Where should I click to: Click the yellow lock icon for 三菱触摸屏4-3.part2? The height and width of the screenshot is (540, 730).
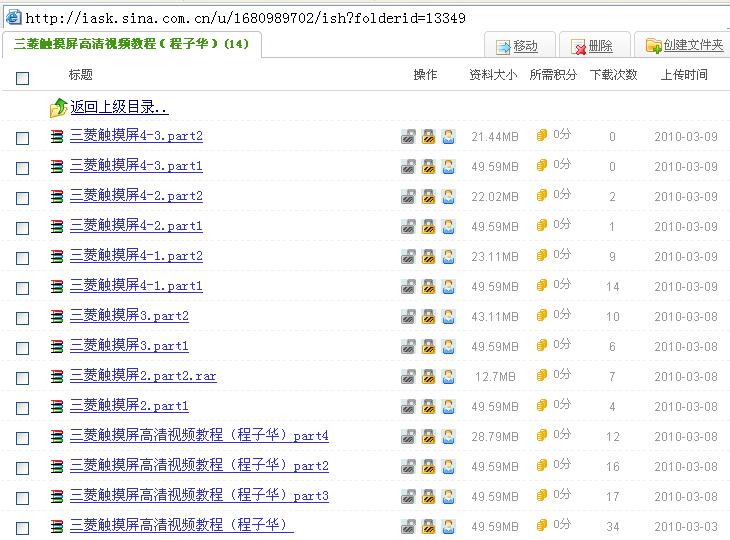coord(428,136)
